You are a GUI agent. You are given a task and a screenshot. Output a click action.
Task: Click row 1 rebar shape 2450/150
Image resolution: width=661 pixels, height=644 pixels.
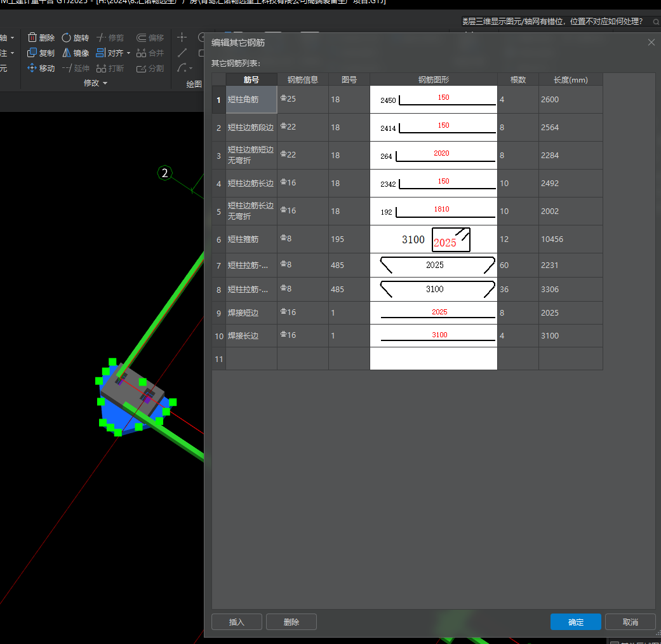point(433,100)
